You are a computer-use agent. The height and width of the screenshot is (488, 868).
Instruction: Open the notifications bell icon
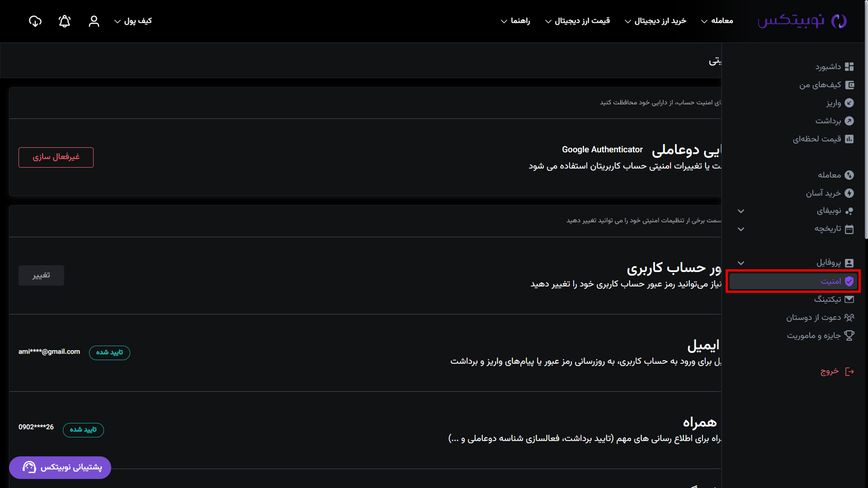65,21
